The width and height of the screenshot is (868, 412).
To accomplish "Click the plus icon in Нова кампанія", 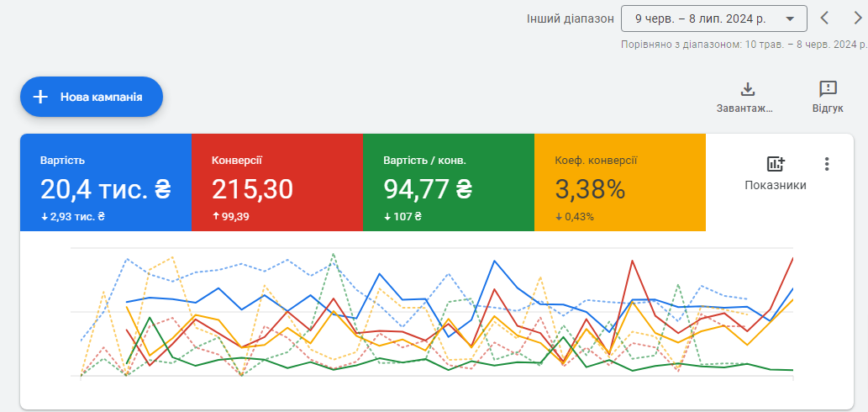I will pyautogui.click(x=39, y=97).
